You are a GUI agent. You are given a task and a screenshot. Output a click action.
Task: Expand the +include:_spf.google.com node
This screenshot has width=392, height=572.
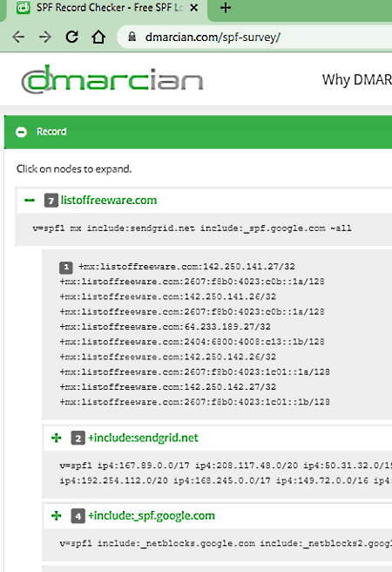57,516
